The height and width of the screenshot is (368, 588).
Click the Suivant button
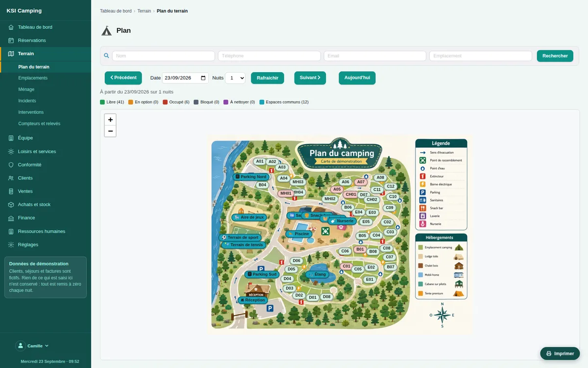(x=310, y=78)
